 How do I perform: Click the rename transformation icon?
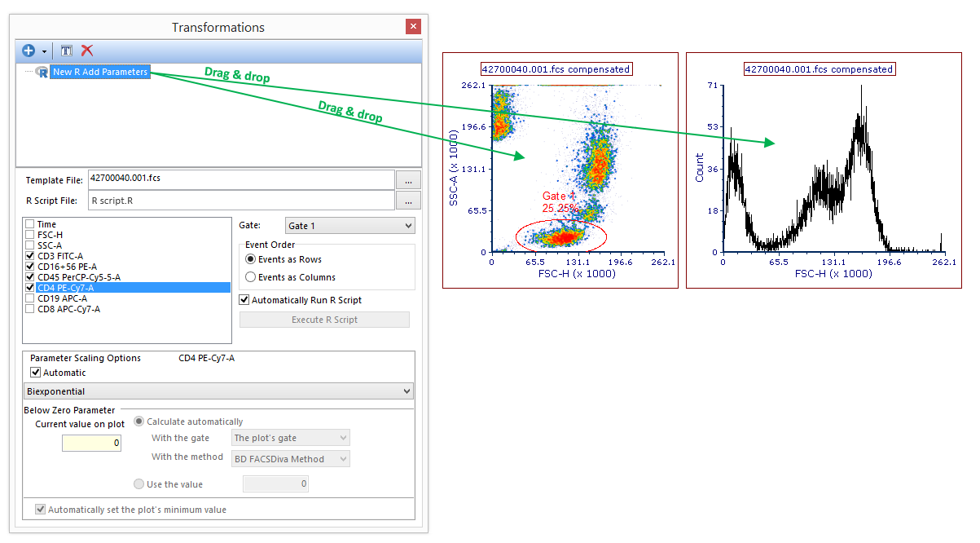(67, 51)
